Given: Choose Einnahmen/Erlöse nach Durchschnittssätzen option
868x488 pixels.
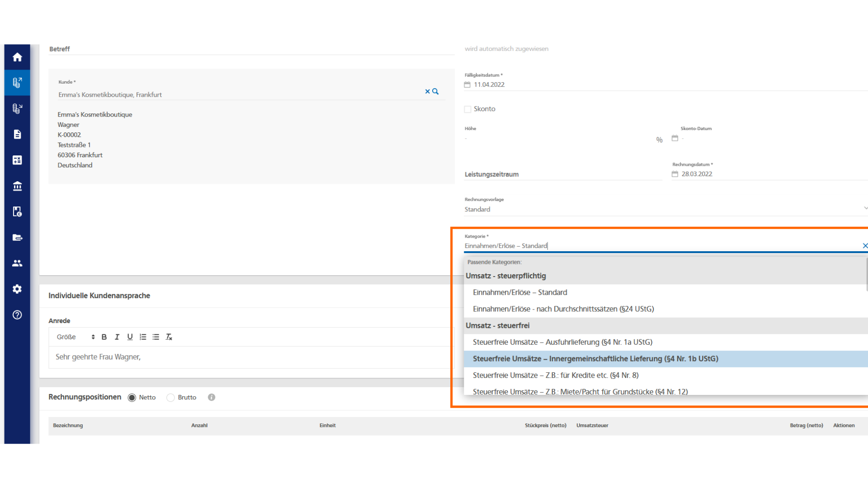Looking at the screenshot, I should pos(666,309).
